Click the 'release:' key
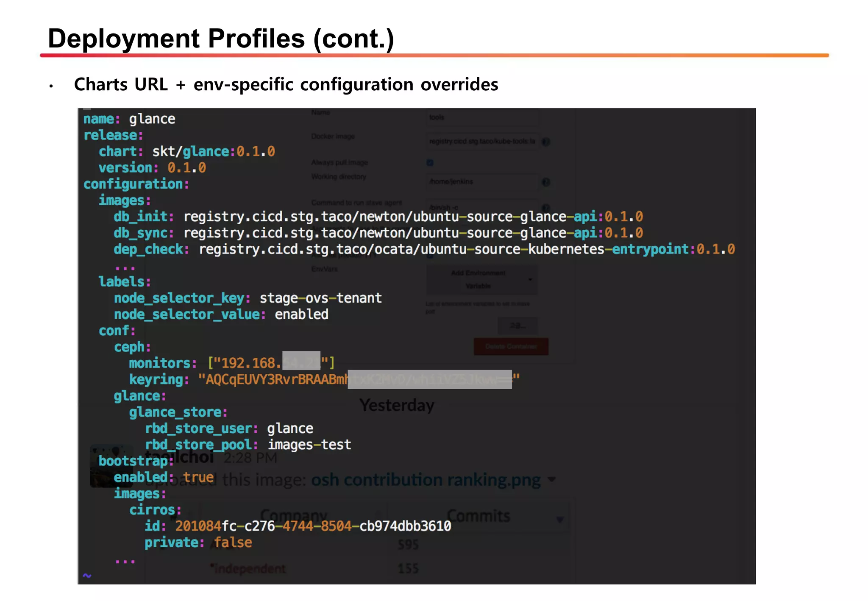 pyautogui.click(x=113, y=135)
